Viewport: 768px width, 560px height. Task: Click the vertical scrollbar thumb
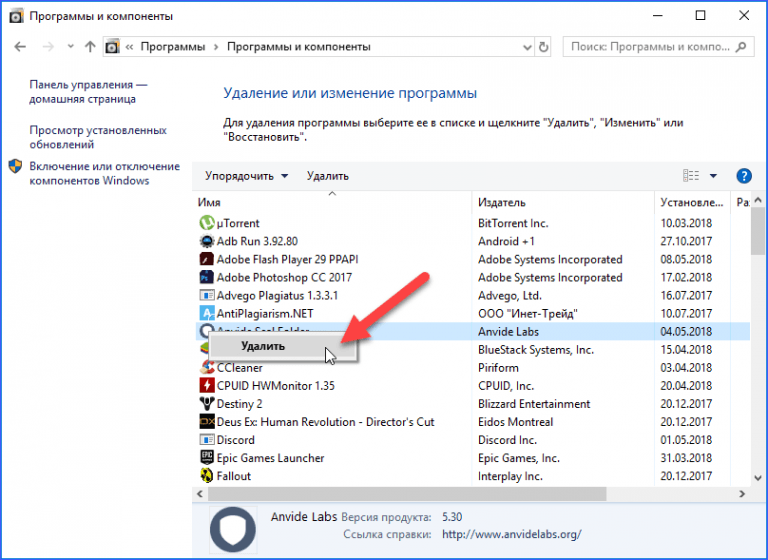click(x=758, y=231)
